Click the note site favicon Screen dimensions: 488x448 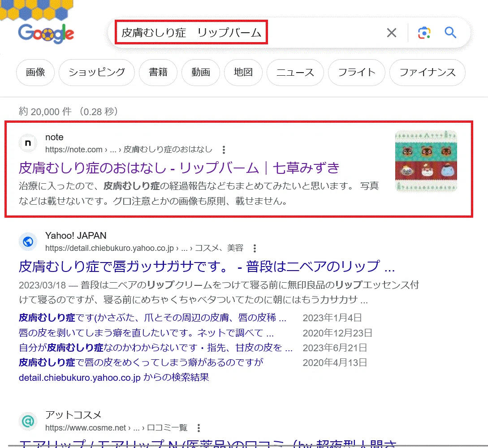28,143
